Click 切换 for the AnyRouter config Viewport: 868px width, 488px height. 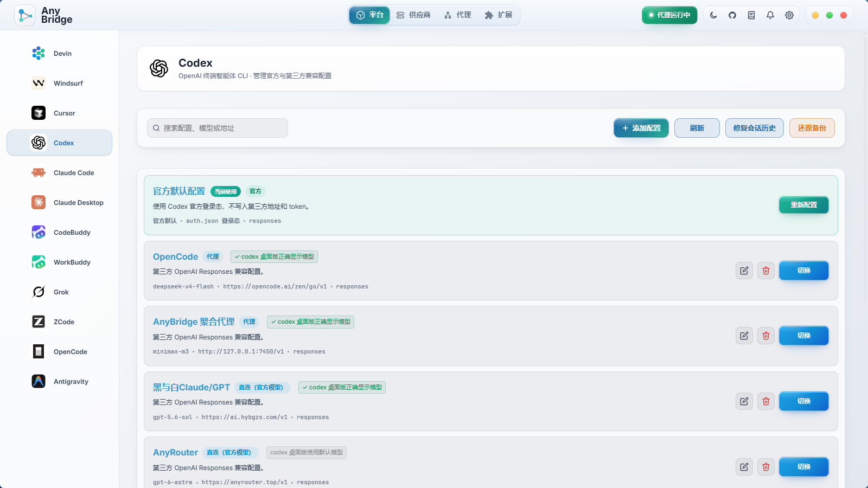pyautogui.click(x=804, y=467)
